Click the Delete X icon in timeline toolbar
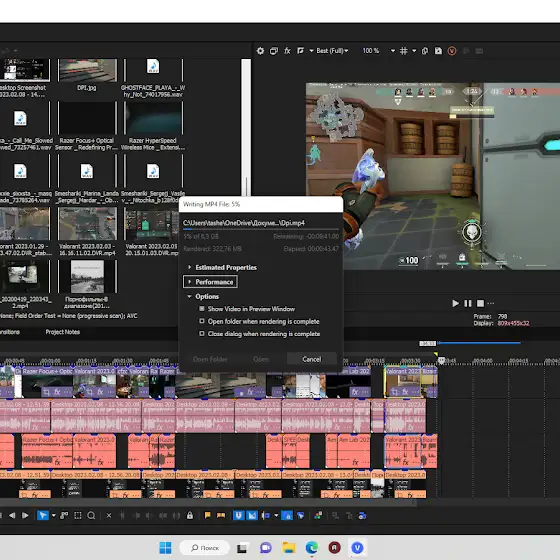 pos(109,515)
